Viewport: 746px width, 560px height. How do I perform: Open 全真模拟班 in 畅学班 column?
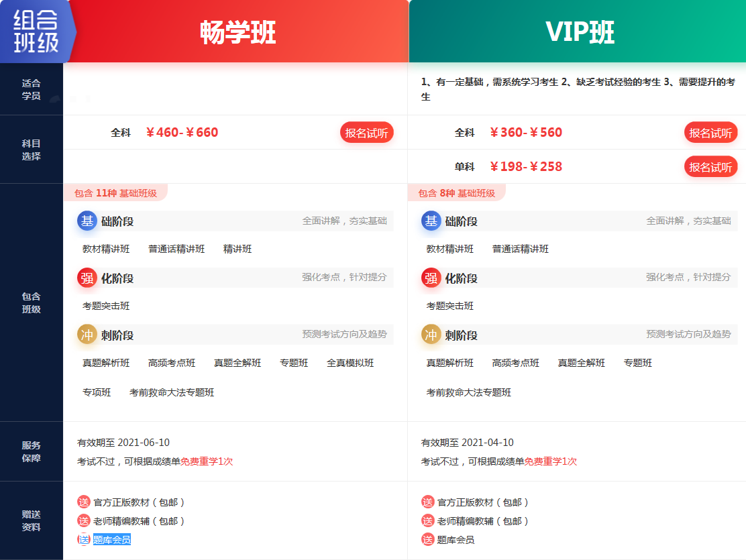tap(350, 363)
